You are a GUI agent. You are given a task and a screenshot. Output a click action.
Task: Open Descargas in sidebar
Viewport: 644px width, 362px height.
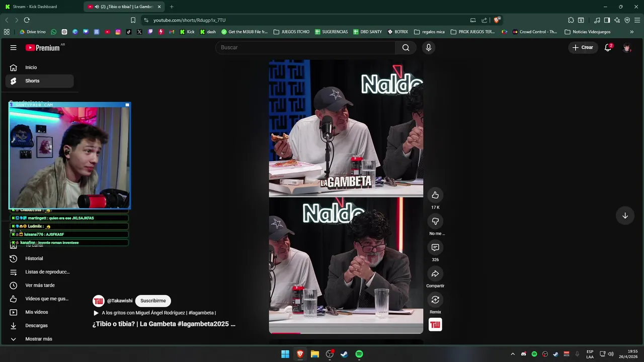coord(39,325)
